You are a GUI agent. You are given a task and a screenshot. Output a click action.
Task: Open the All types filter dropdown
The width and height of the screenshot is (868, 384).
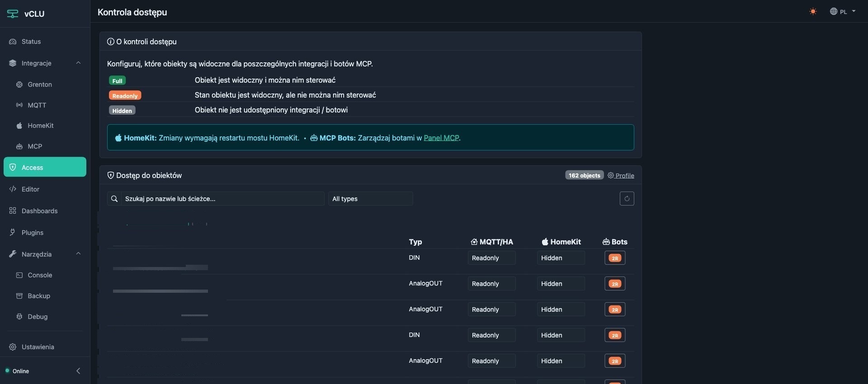tap(370, 199)
